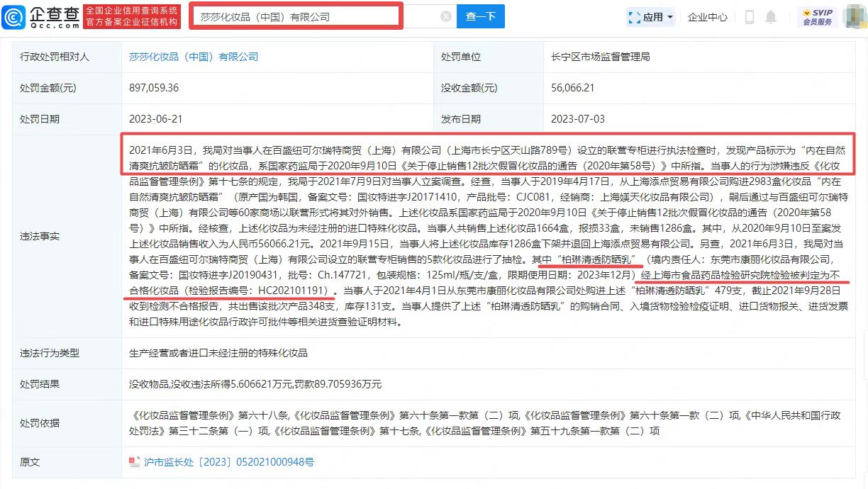This screenshot has height=489, width=868.
Task: Search with the 查一下 button
Action: click(480, 16)
